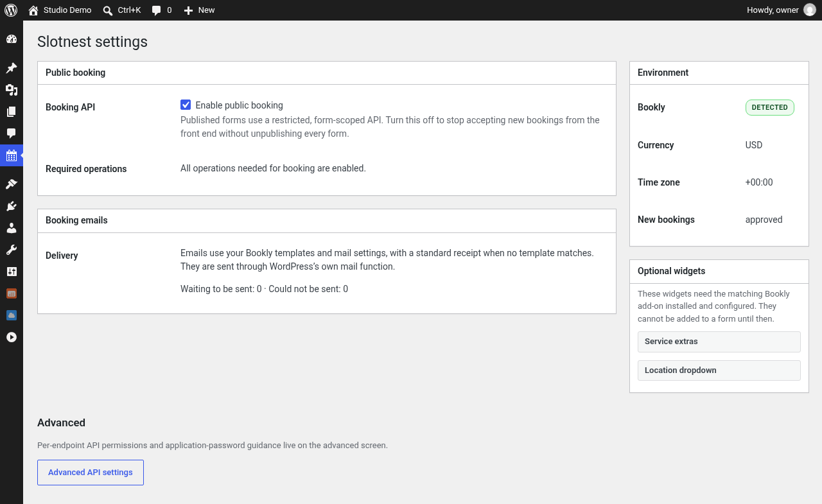This screenshot has width=822, height=504.
Task: Click the 'Required operations' row label
Action: pos(86,169)
